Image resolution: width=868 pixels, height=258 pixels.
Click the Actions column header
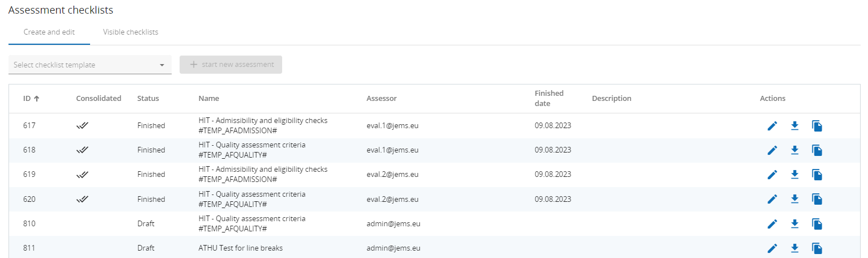tap(773, 99)
